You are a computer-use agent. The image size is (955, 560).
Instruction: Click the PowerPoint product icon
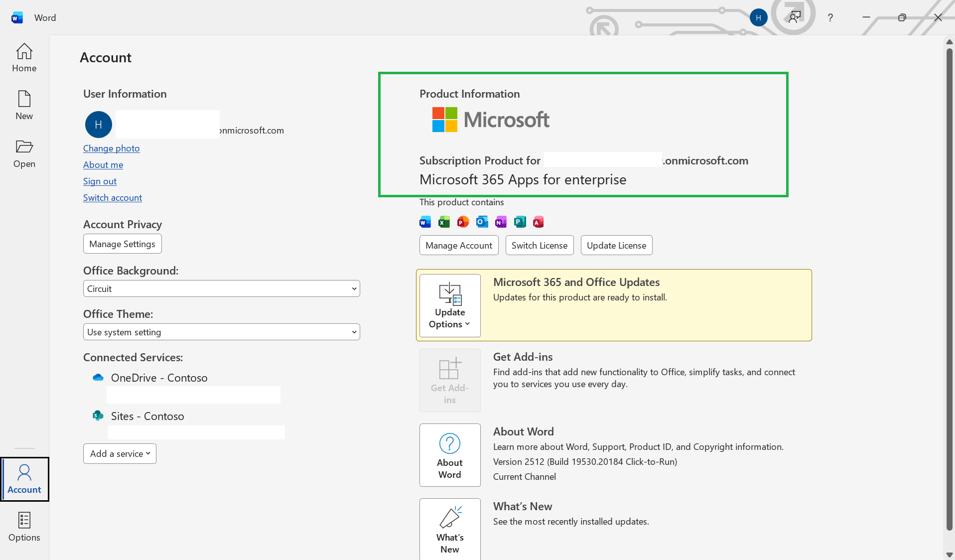pyautogui.click(x=463, y=222)
